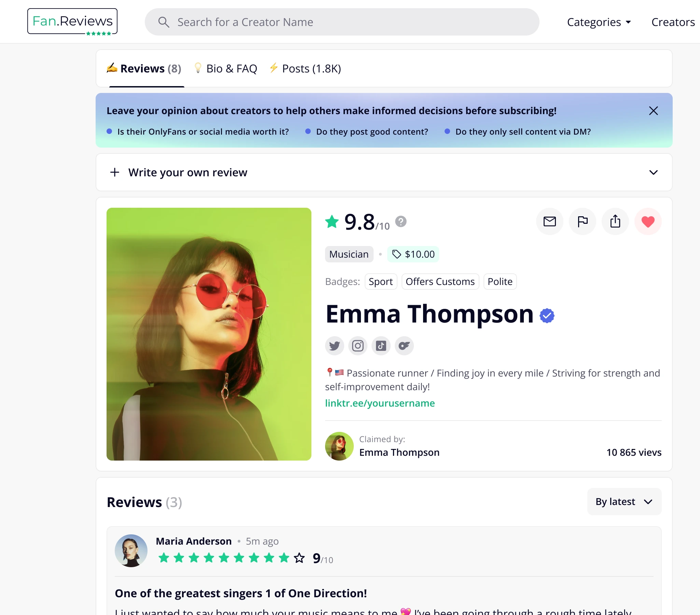
Task: Click the Sport badge
Action: (381, 282)
